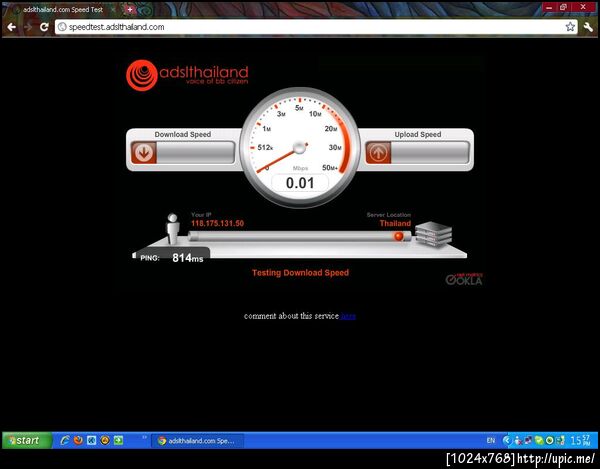
Task: Reload the speed test page
Action: [x=44, y=27]
